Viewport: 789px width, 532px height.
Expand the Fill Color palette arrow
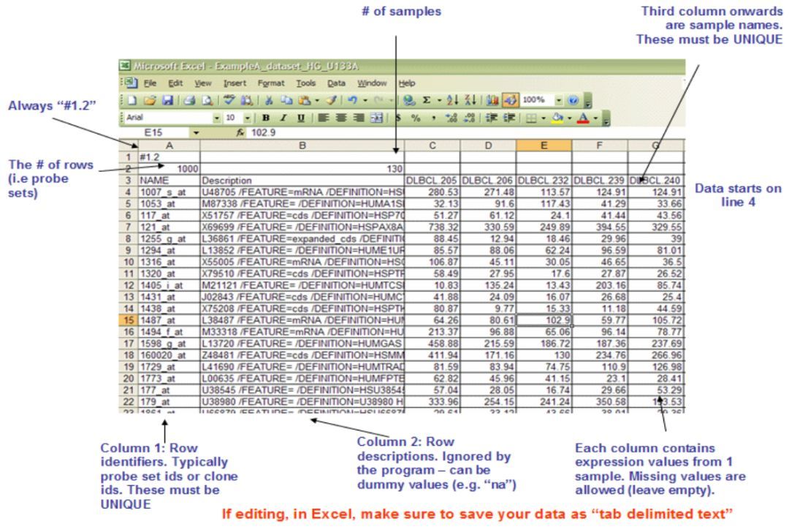point(570,118)
